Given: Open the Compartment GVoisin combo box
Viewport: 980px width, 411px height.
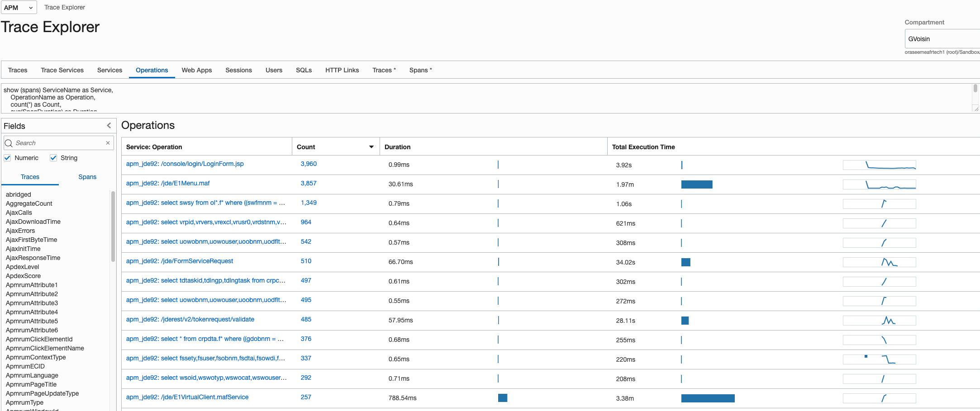Looking at the screenshot, I should [942, 39].
